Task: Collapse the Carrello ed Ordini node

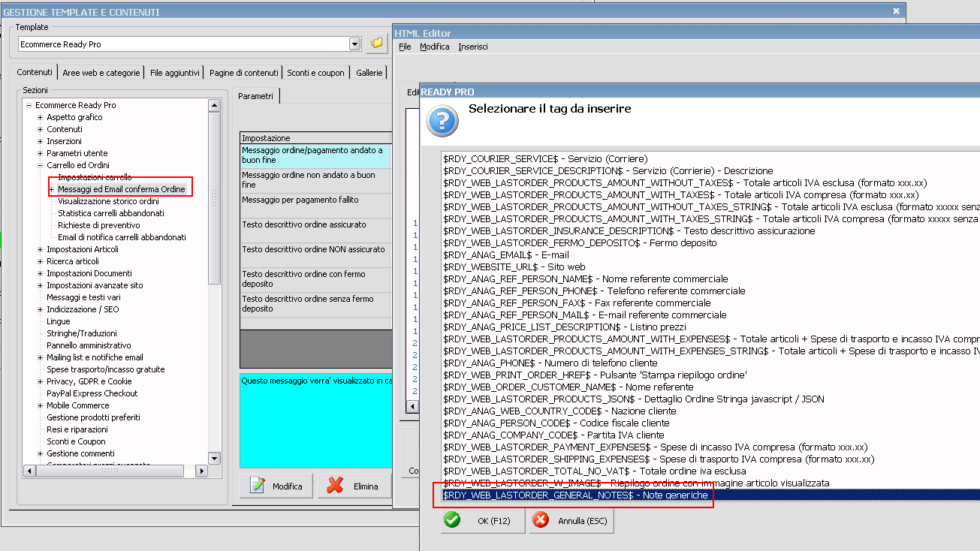Action: coord(40,165)
